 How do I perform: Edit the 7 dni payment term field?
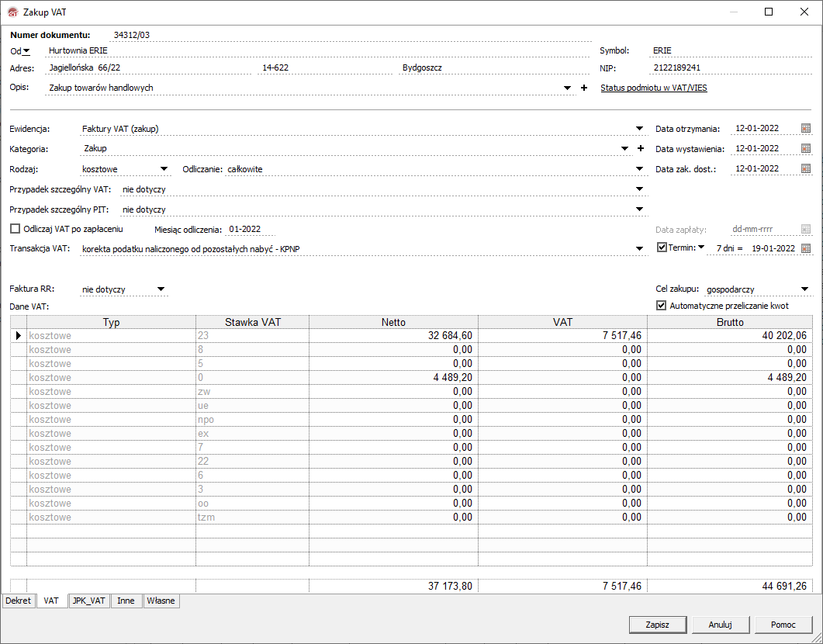tap(725, 248)
